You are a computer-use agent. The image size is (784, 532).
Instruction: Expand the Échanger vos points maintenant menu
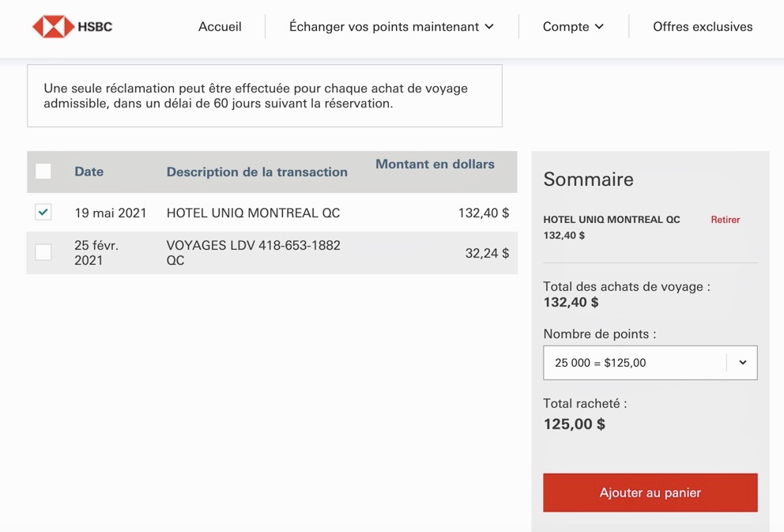[384, 27]
